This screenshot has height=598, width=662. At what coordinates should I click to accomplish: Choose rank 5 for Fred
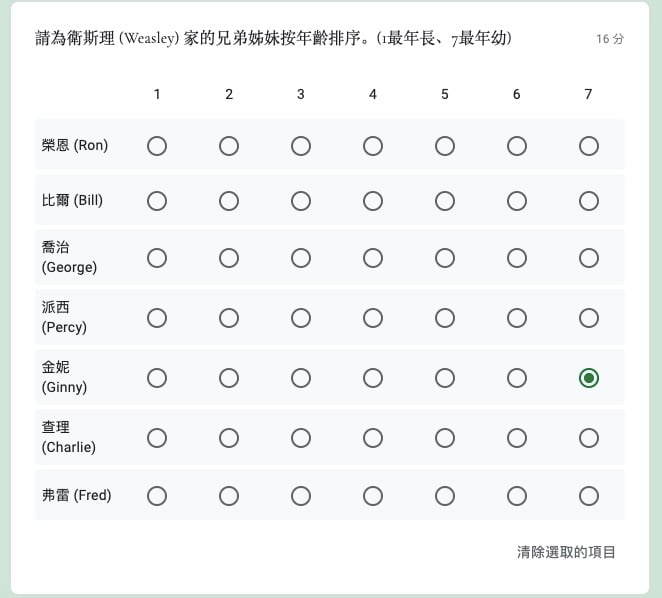(445, 496)
